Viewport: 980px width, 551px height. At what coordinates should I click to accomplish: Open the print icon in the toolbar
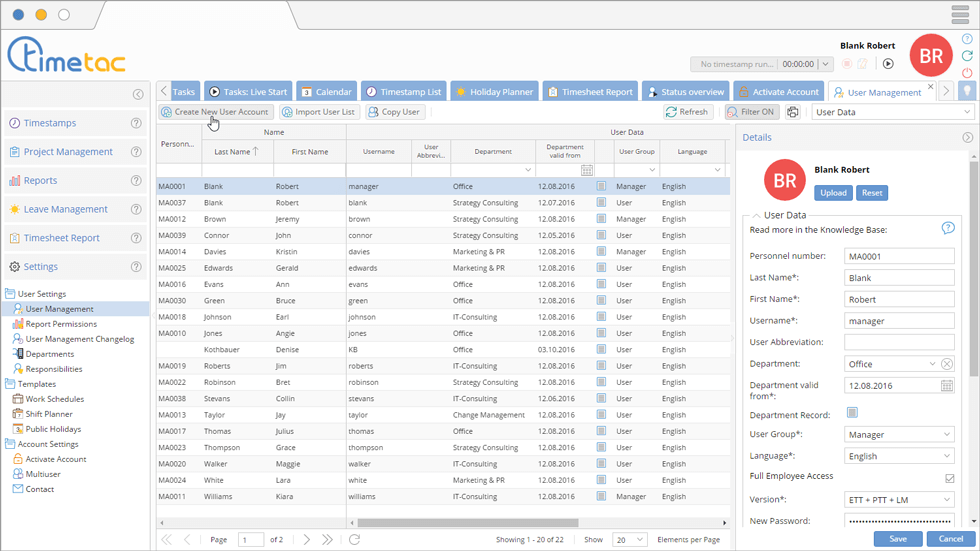click(x=793, y=113)
